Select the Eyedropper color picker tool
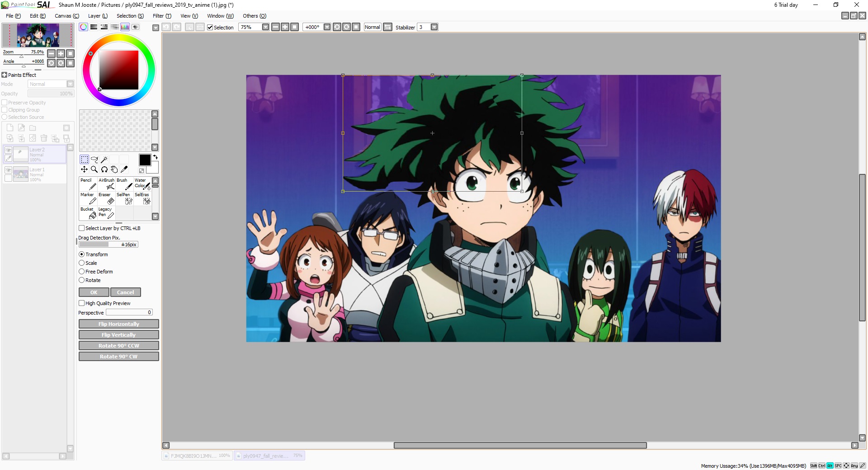Viewport: 868px width, 470px height. [124, 169]
